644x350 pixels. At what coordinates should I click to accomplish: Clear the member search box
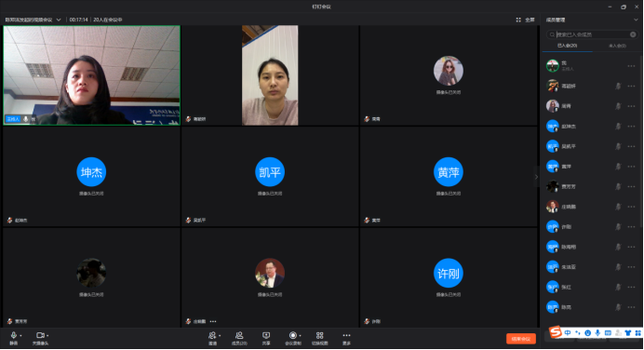[x=633, y=34]
